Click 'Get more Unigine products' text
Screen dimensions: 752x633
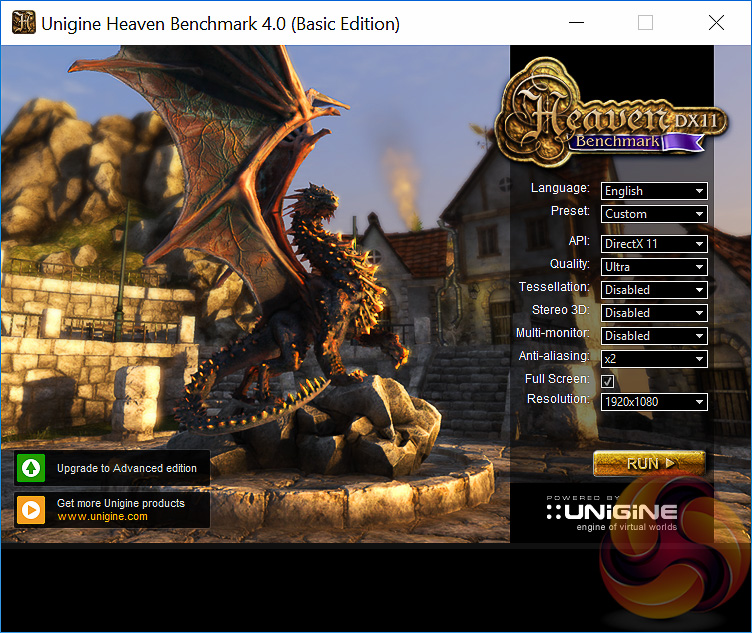pyautogui.click(x=121, y=503)
